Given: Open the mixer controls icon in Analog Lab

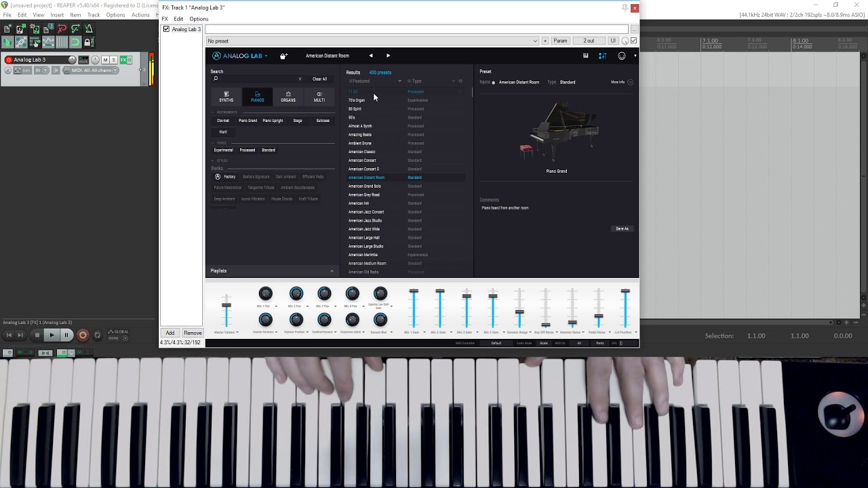Looking at the screenshot, I should tap(602, 56).
